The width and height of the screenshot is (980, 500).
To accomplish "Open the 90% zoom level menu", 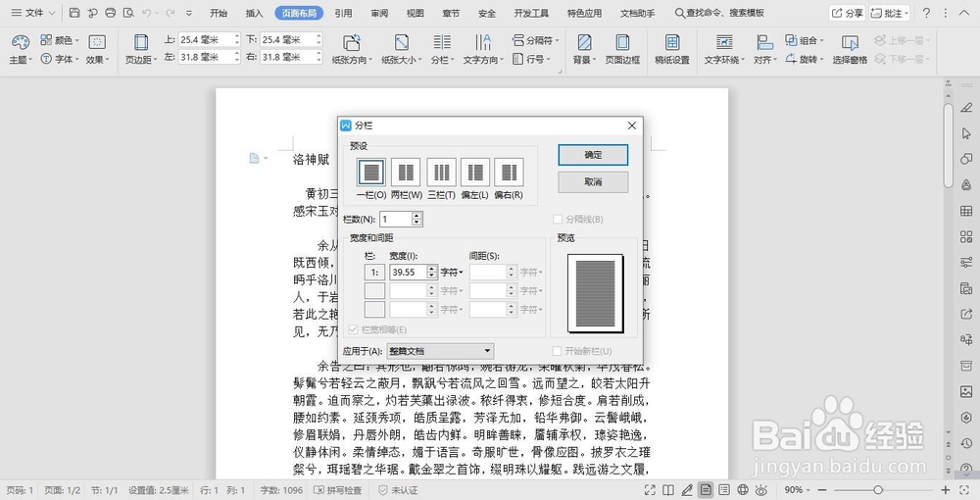I will click(797, 490).
